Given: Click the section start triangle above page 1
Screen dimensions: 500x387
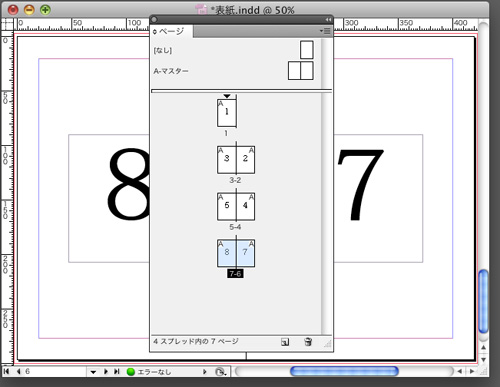Looking at the screenshot, I should coord(227,96).
